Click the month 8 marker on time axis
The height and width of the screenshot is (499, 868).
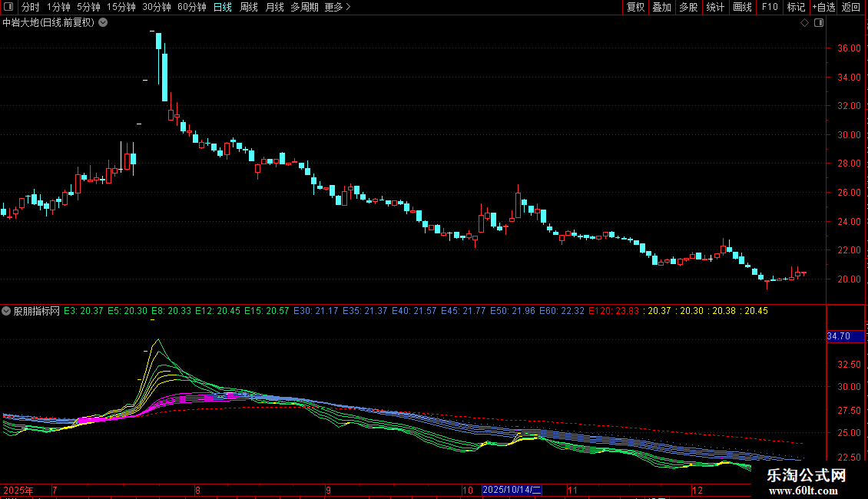point(197,490)
